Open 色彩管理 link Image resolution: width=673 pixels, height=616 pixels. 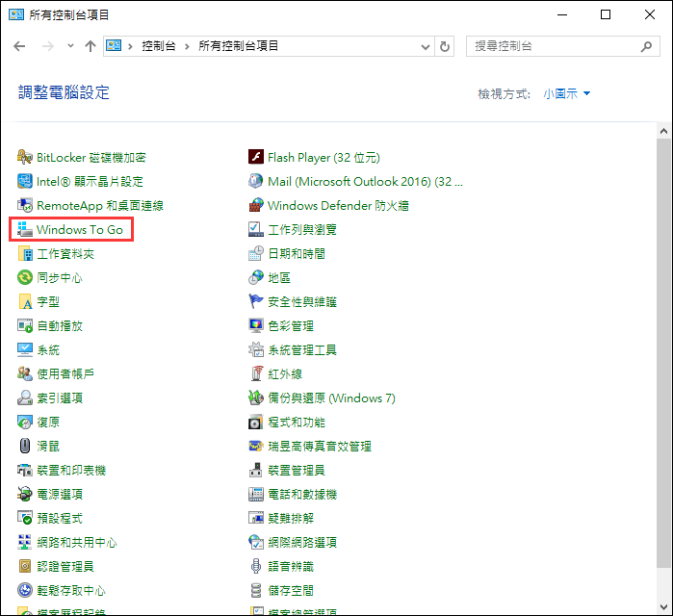click(291, 325)
